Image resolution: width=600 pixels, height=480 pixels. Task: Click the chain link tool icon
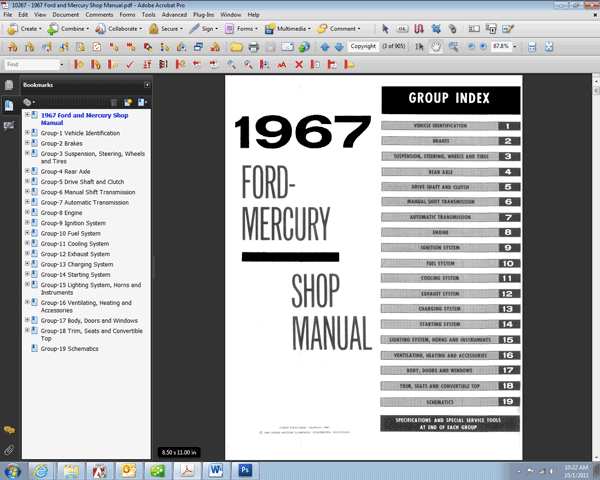pyautogui.click(x=453, y=29)
